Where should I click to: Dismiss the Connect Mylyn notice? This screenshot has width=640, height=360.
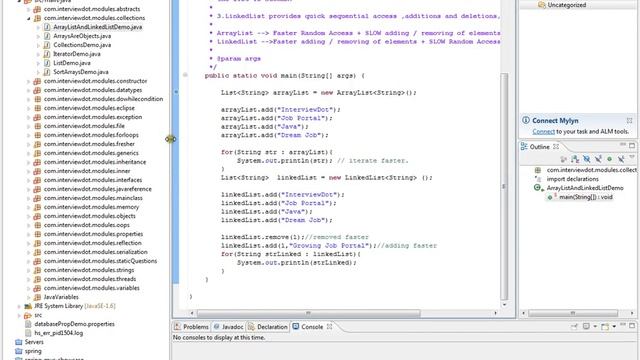(629, 120)
